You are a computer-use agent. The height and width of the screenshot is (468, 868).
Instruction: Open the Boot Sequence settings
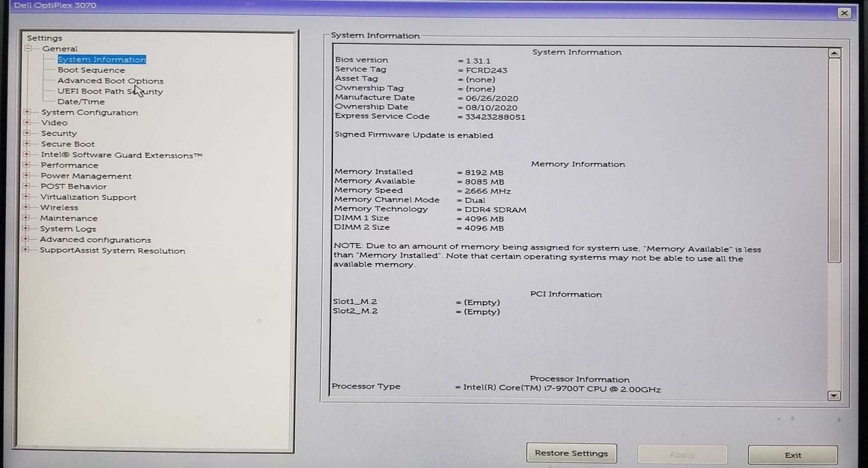[91, 70]
